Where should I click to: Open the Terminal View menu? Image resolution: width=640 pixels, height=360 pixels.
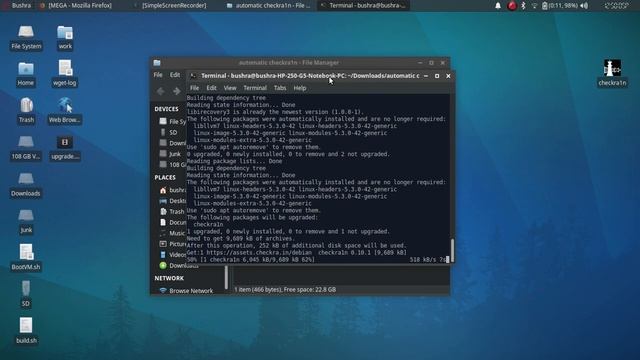[230, 88]
